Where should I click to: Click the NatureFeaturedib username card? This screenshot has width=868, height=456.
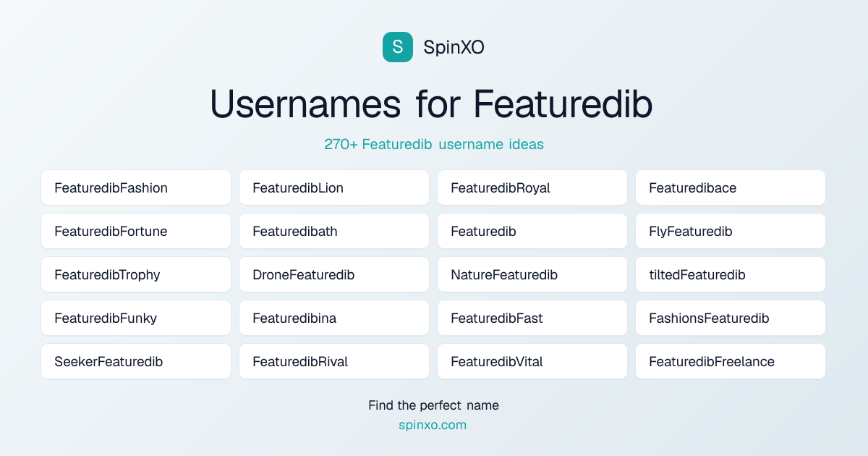[532, 274]
